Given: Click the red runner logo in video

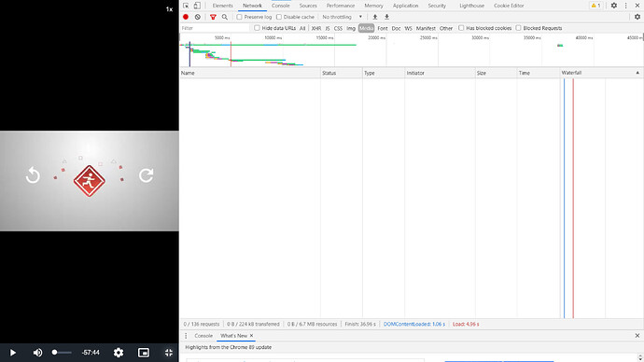Looking at the screenshot, I should coord(89,181).
